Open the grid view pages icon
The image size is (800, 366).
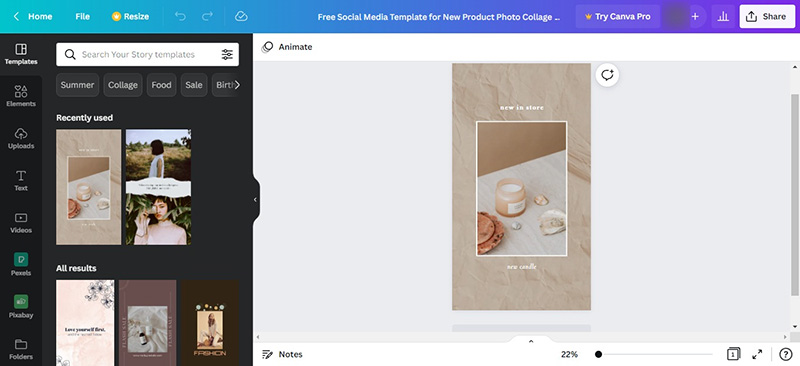733,354
